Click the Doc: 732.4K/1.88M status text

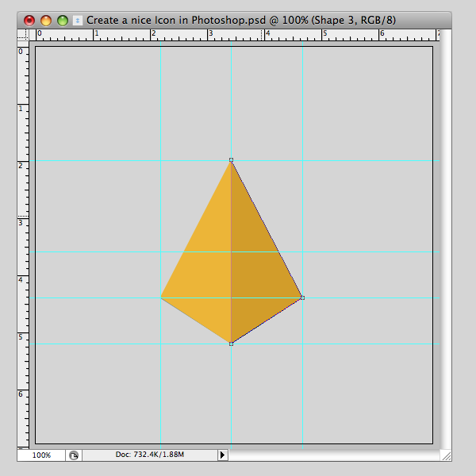click(x=150, y=455)
